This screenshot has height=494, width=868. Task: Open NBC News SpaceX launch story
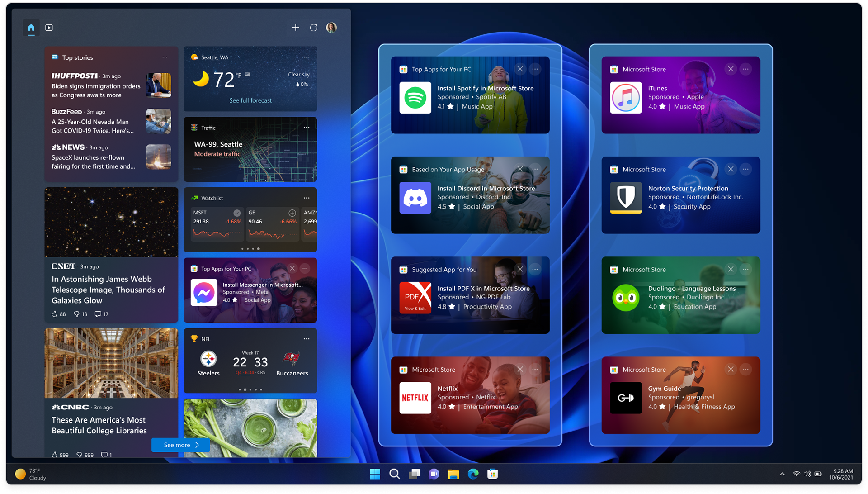click(111, 157)
